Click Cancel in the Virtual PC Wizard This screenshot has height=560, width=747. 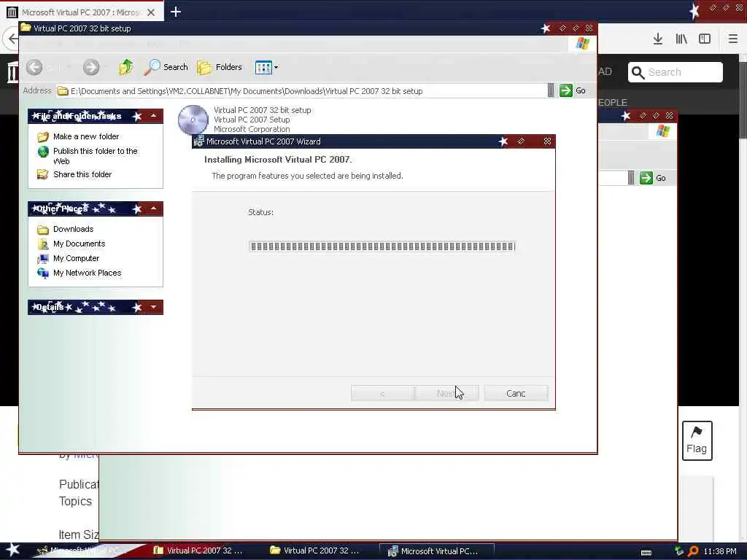pyautogui.click(x=516, y=393)
